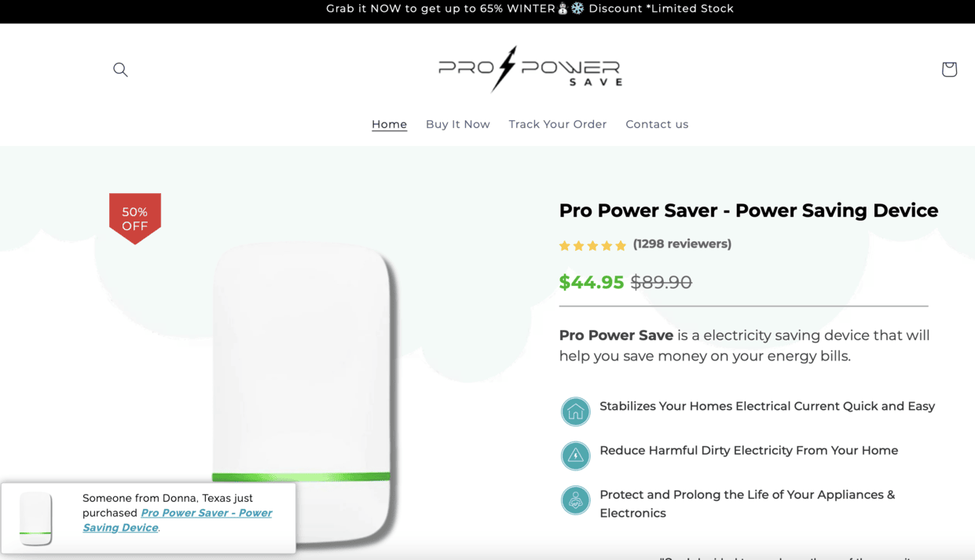This screenshot has width=975, height=560.
Task: Click the crossed-out $89.90 original price
Action: [x=661, y=282]
